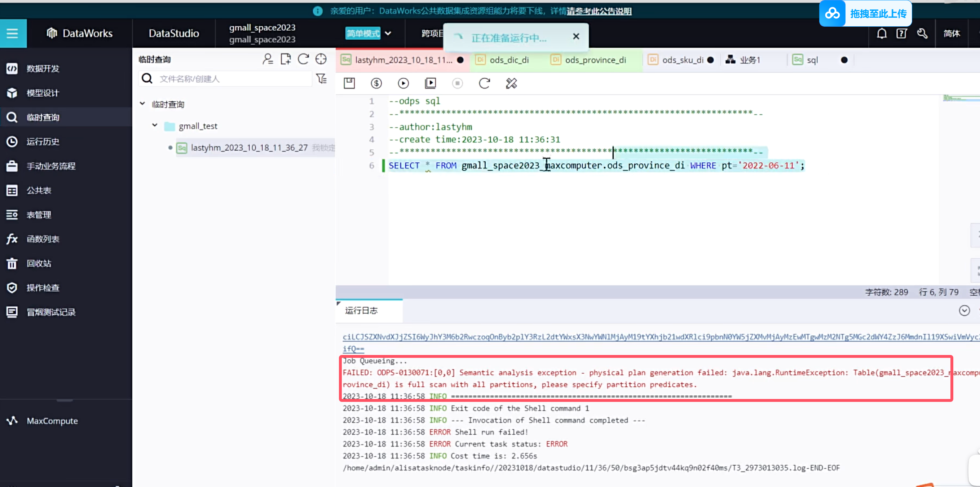Click the filter icon beside search box
This screenshot has height=487, width=980.
click(x=322, y=78)
